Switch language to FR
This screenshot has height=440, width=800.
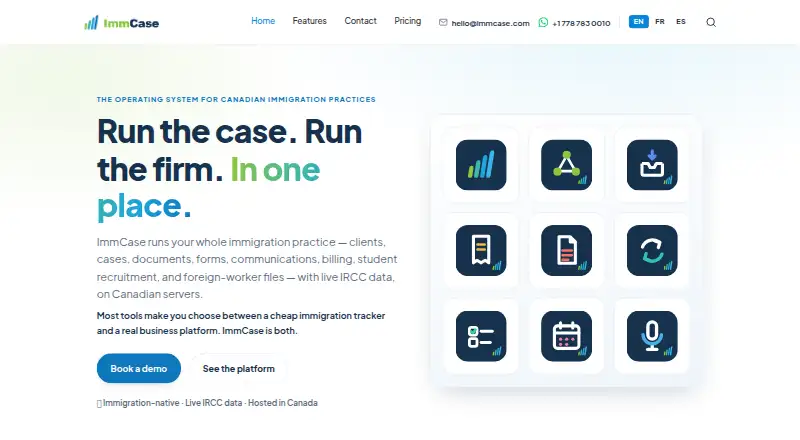pos(660,21)
